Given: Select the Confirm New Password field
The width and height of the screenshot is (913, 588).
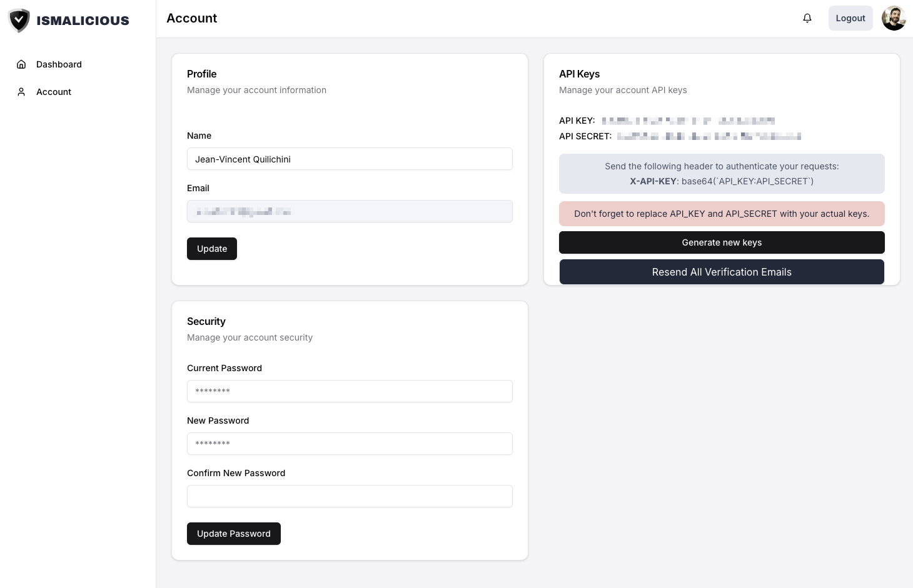Looking at the screenshot, I should point(350,496).
